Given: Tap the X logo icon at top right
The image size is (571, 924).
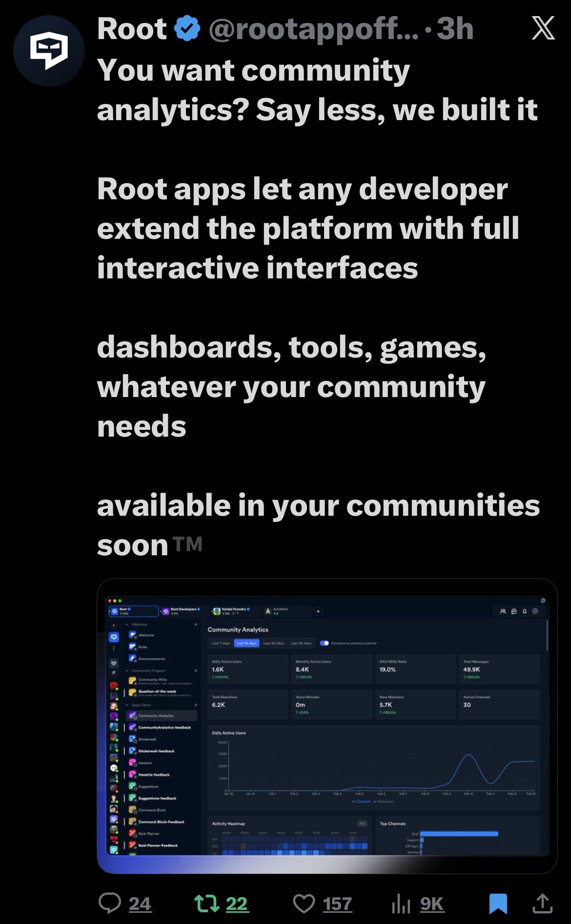Looking at the screenshot, I should point(543,28).
